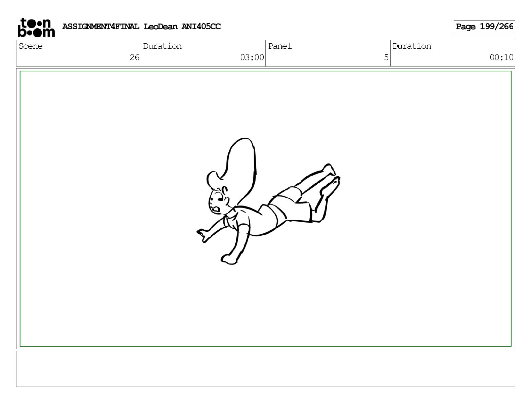Click the scene Duration label beside Scene
Image resolution: width=532 pixels, height=411 pixels.
[x=162, y=46]
